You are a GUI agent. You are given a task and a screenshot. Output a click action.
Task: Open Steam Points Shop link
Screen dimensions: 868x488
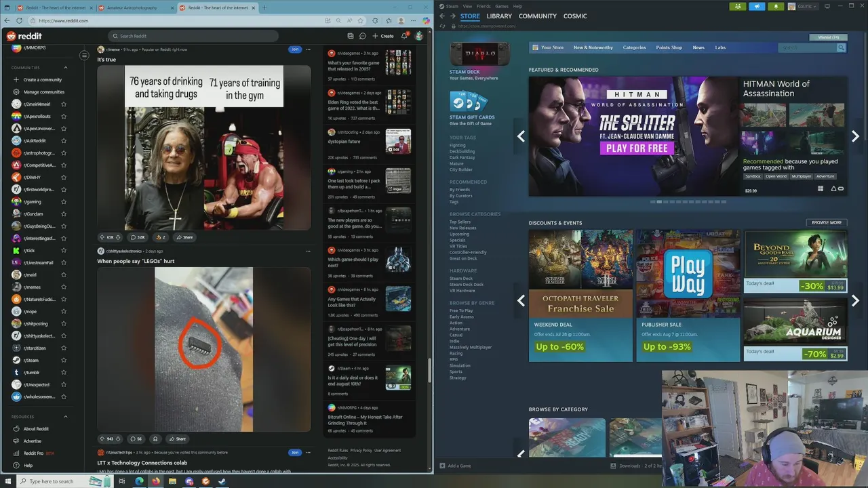669,47
